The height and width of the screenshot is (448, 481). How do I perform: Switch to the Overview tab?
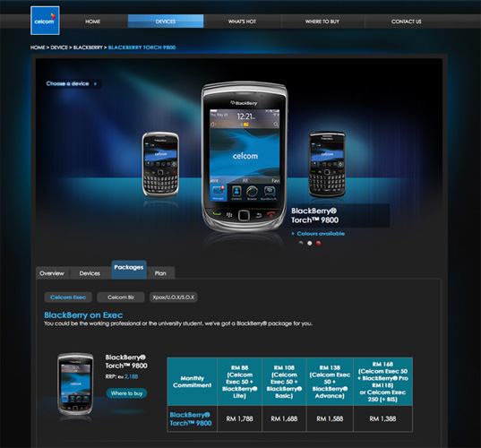(x=52, y=273)
